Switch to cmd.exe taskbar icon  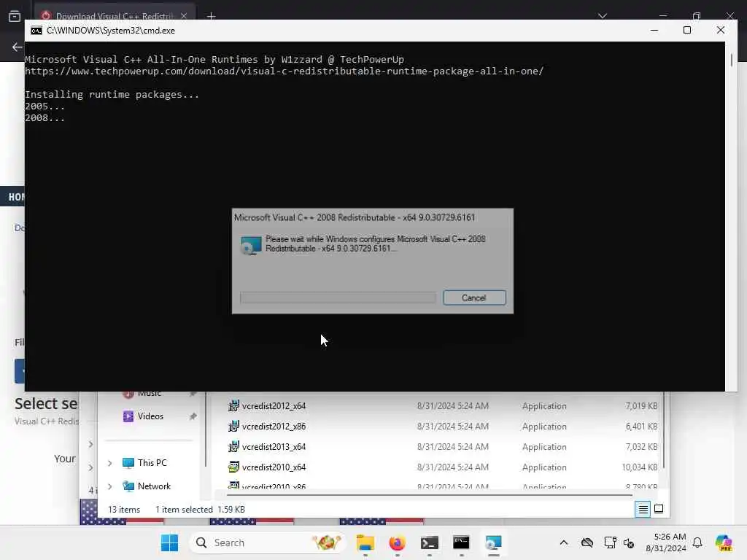click(x=461, y=542)
